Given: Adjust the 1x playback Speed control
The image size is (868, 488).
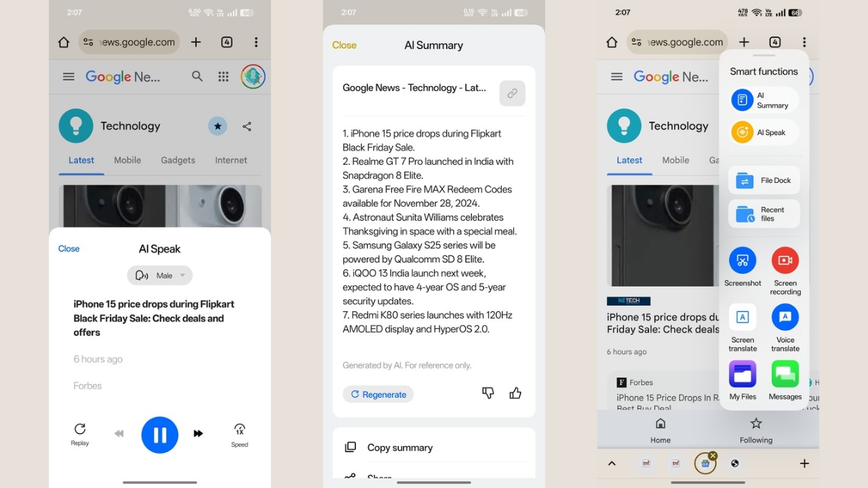Looking at the screenshot, I should point(239,434).
